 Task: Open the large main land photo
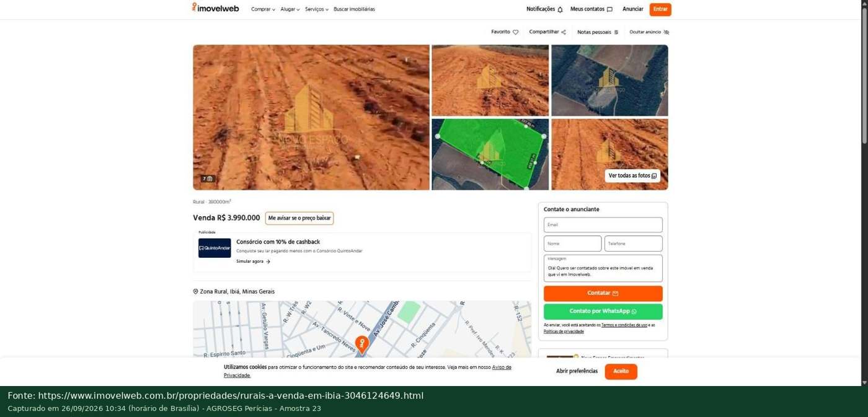311,117
